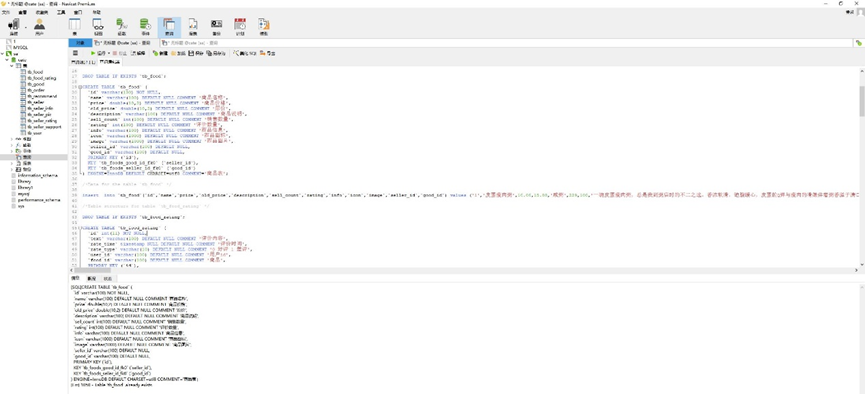Collapse the ss connection node
This screenshot has height=394, width=865.
[3, 54]
